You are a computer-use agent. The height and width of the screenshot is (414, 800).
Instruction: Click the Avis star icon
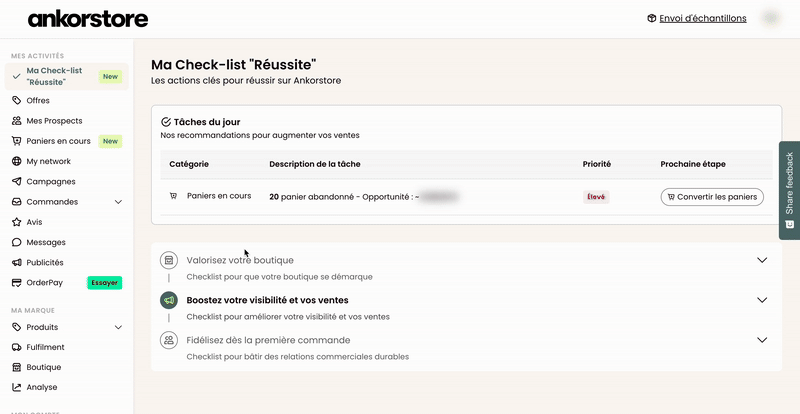tap(16, 222)
